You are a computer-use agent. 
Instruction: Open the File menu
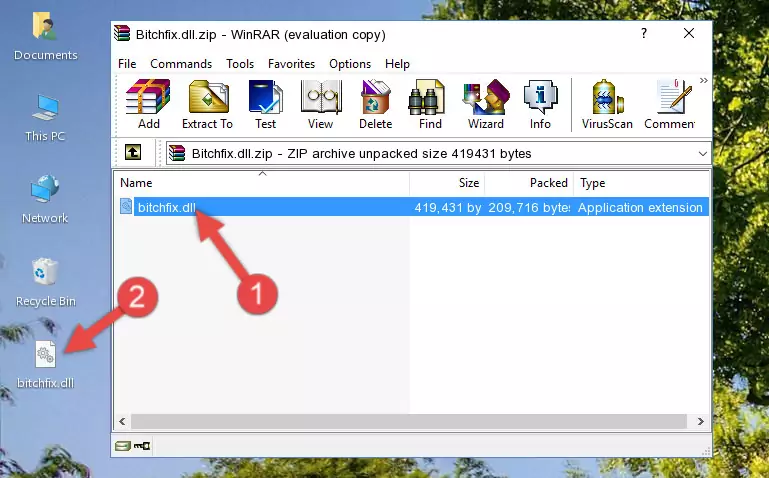coord(127,64)
